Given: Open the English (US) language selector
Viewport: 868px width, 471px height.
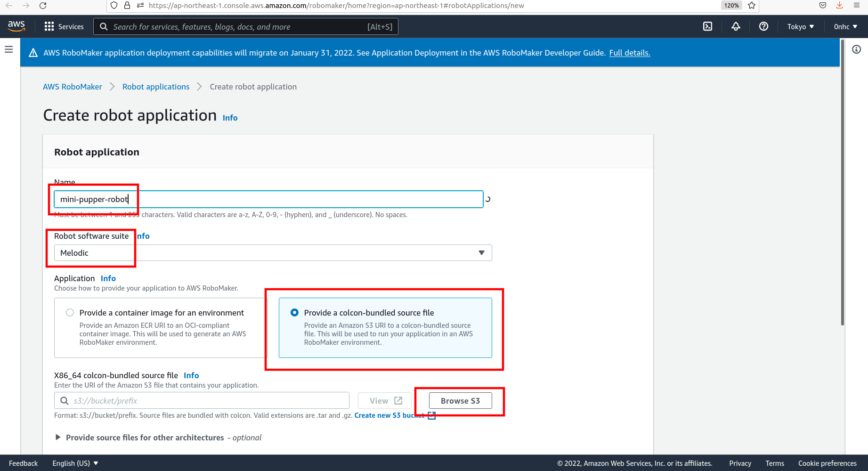Looking at the screenshot, I should pos(75,463).
